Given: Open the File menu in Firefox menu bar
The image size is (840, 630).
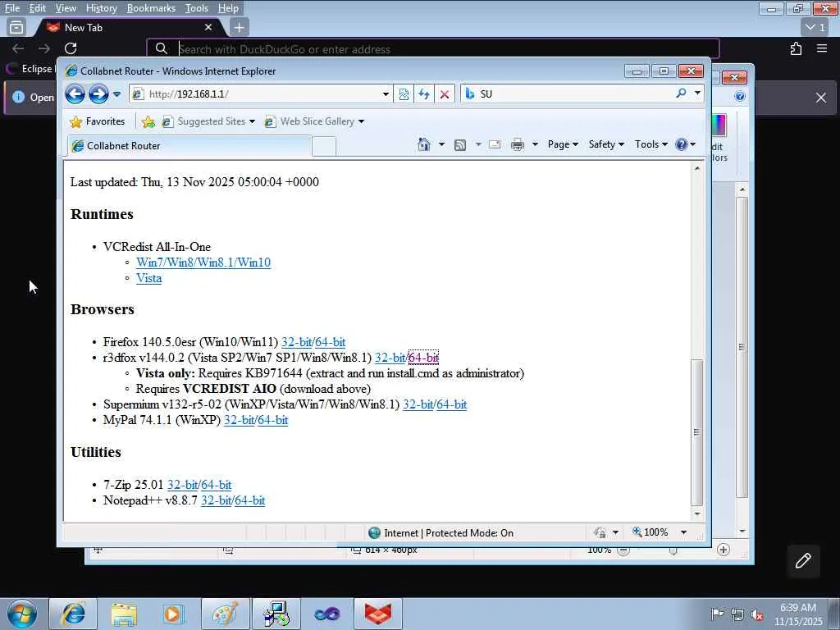Looking at the screenshot, I should click(x=11, y=8).
